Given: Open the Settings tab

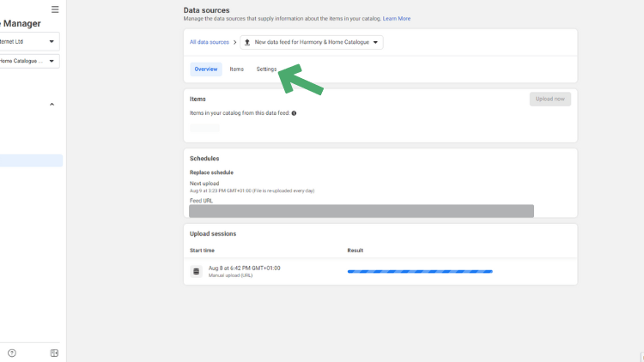Looking at the screenshot, I should pyautogui.click(x=266, y=69).
